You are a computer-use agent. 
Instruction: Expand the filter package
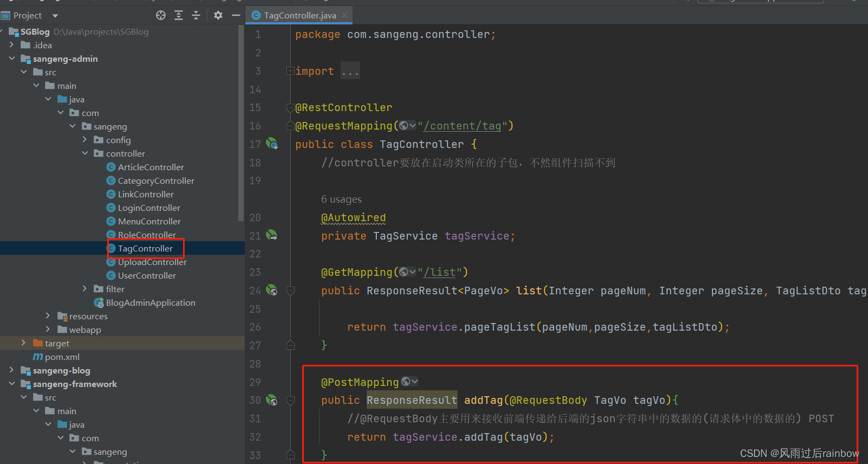pos(84,289)
